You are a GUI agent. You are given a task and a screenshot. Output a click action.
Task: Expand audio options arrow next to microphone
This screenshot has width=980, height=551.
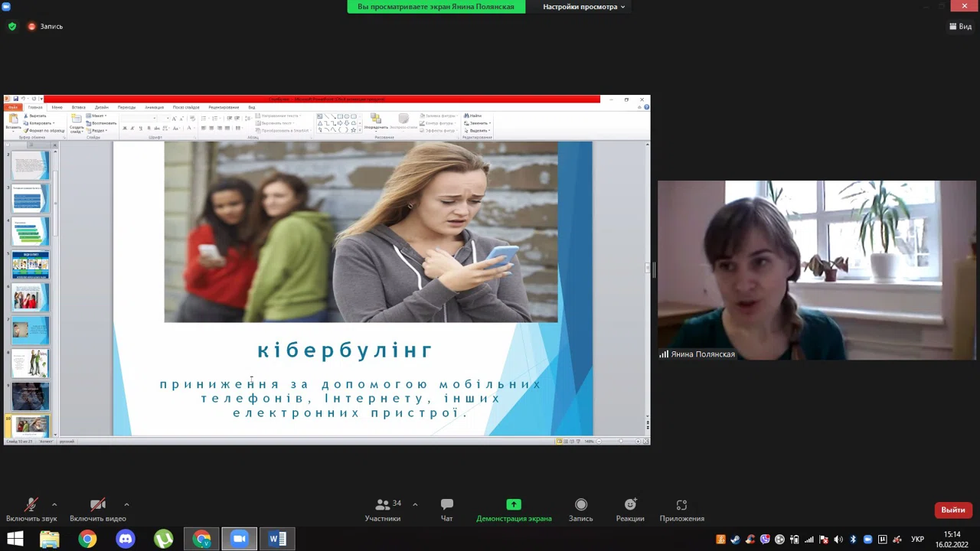(x=54, y=504)
